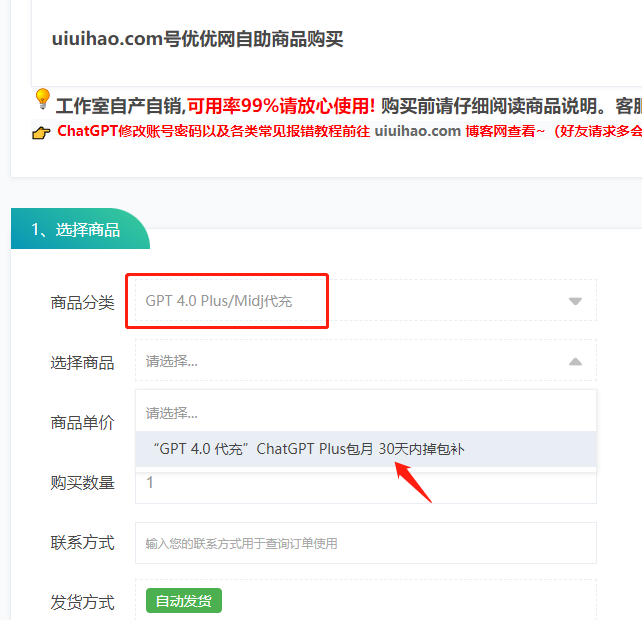The width and height of the screenshot is (642, 620).
Task: Click the 选择商品 请选择... select box
Action: click(x=366, y=360)
